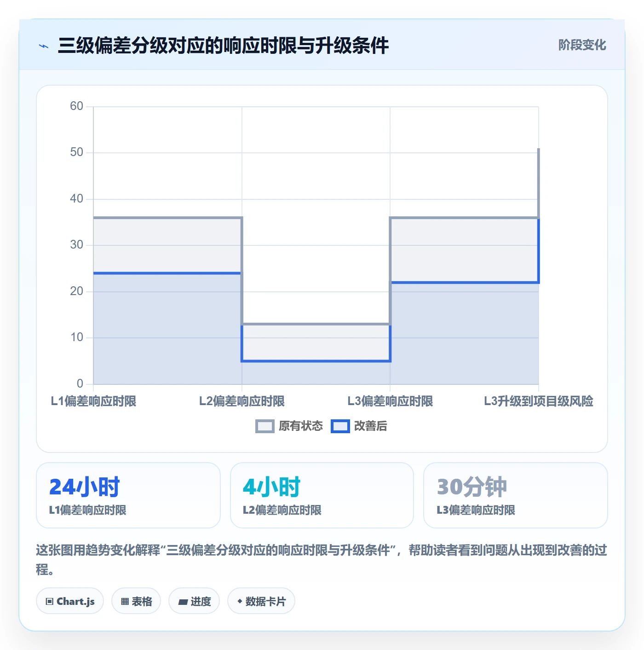Click the 改善后 legend label

[370, 426]
